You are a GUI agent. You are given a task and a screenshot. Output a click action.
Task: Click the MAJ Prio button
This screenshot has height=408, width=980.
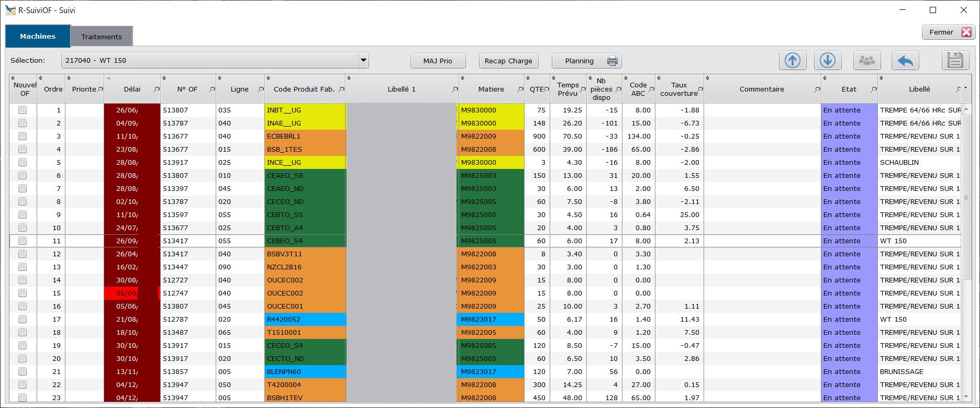tap(438, 61)
